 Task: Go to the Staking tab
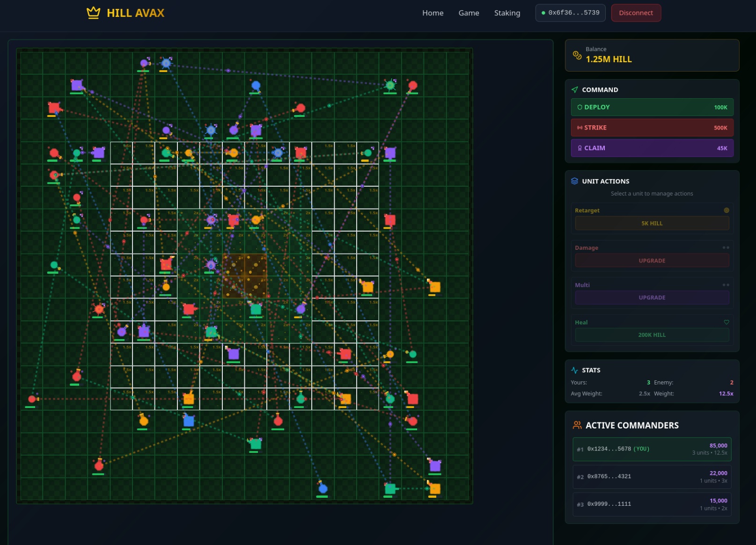pos(507,13)
